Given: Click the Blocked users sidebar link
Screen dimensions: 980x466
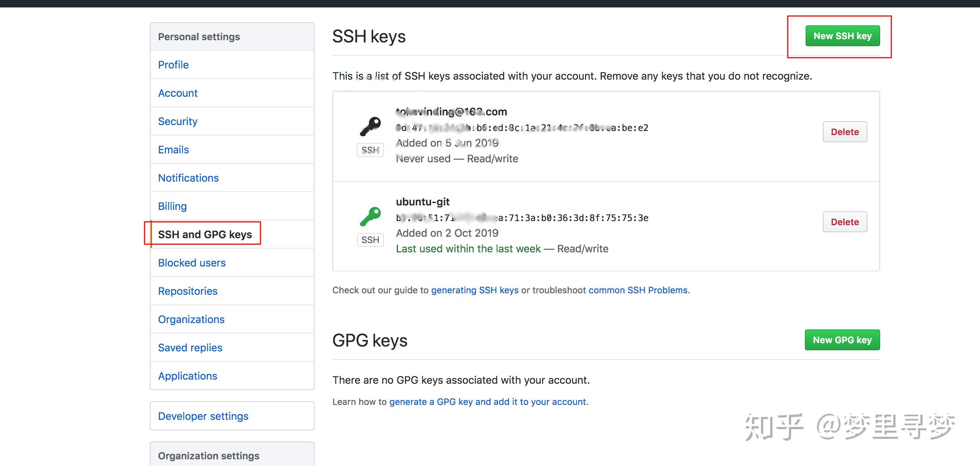Looking at the screenshot, I should tap(192, 262).
